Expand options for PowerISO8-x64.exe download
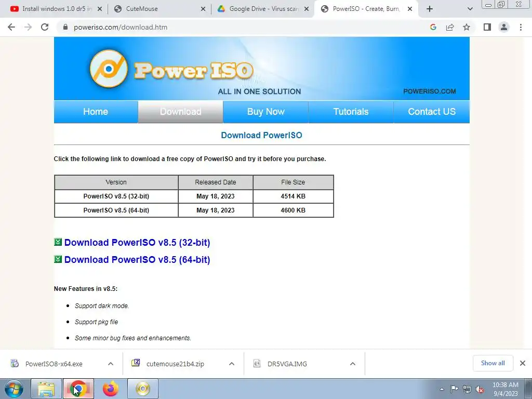This screenshot has height=399, width=532. [110, 364]
